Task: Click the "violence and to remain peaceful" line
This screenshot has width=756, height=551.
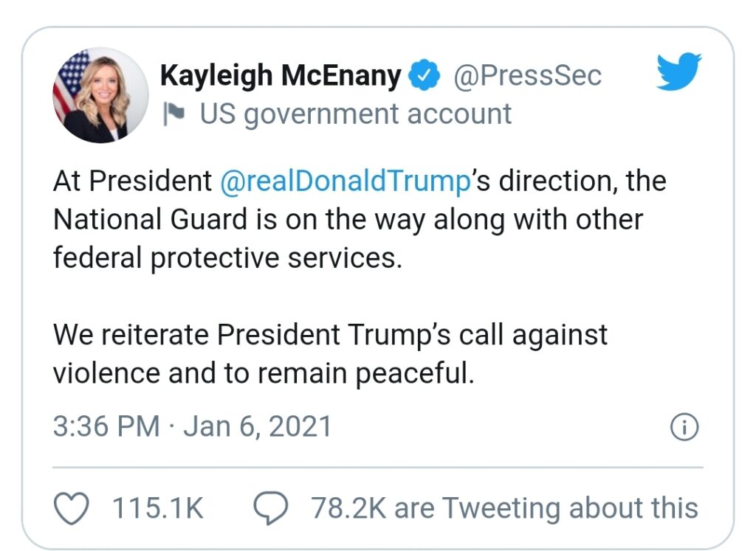Action: coord(262,374)
